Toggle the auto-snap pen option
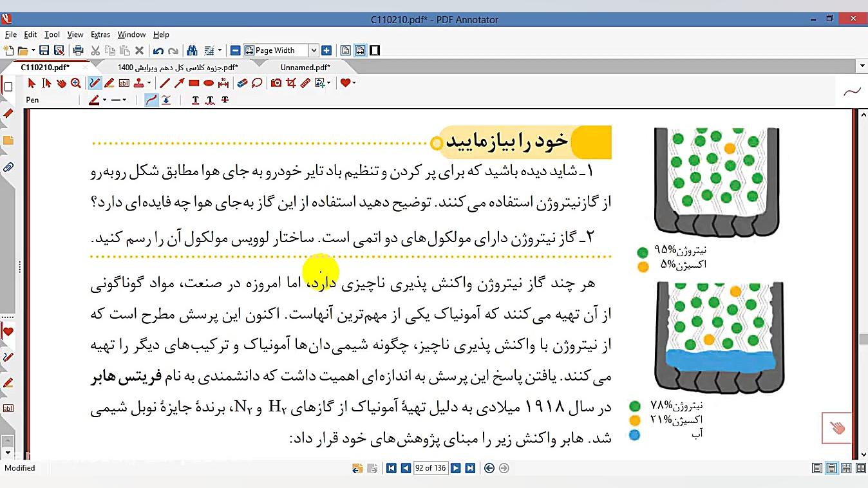 coord(166,100)
